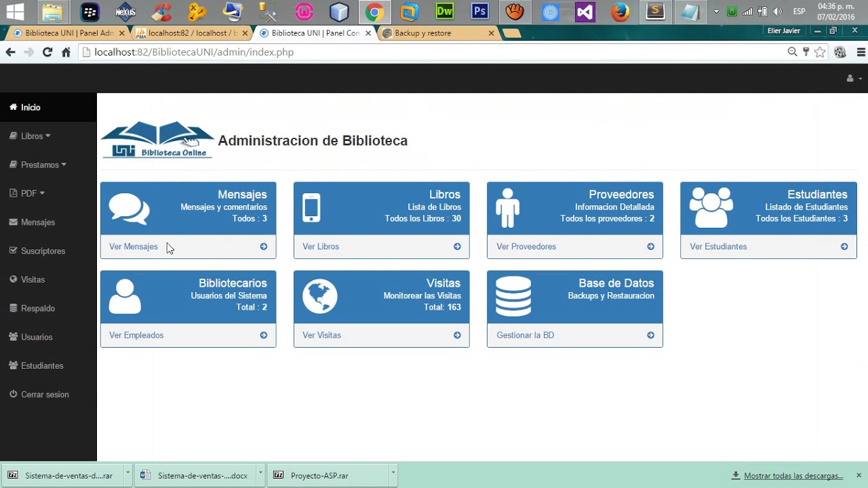Click the Ver Mensajes link
Viewport: 868px width, 488px height.
133,247
